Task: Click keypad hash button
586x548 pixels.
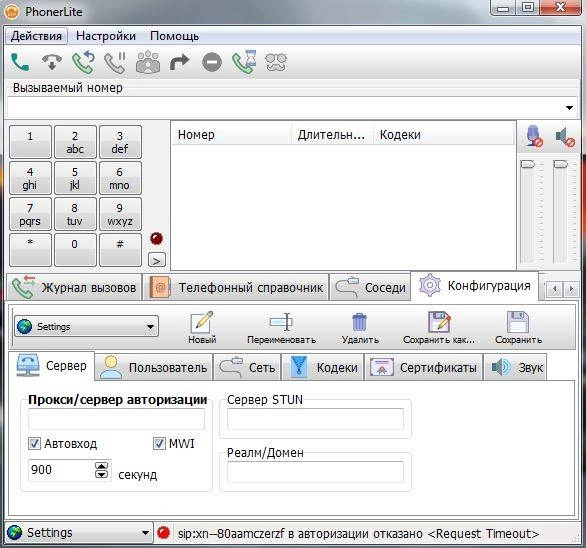Action: coord(120,249)
